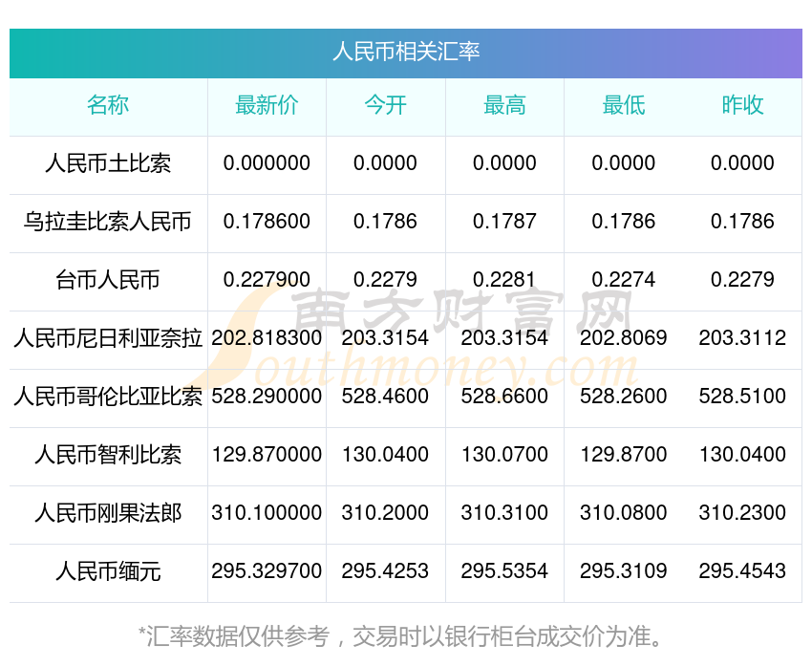Select the 人民币缅元 row name
Viewport: 812px width, 666px height.
[x=108, y=571]
